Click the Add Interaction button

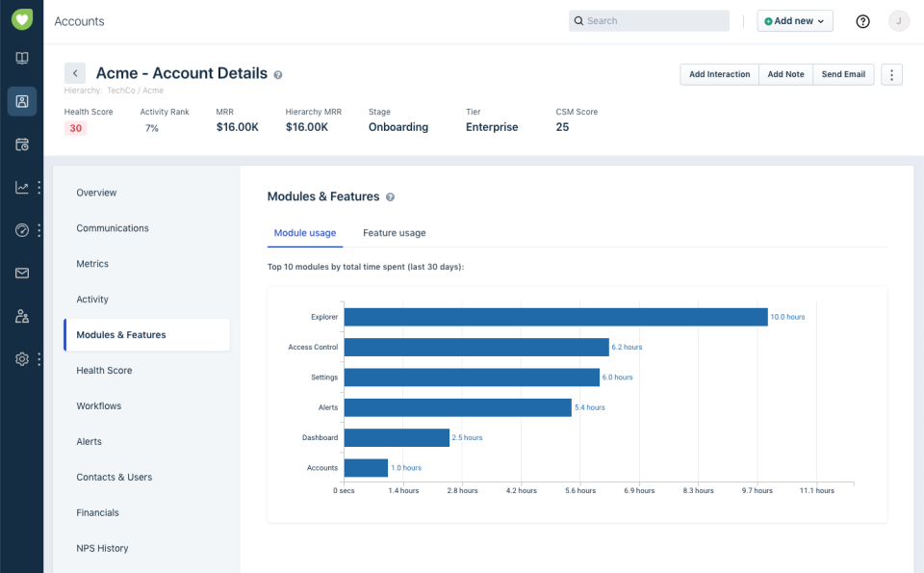tap(719, 74)
